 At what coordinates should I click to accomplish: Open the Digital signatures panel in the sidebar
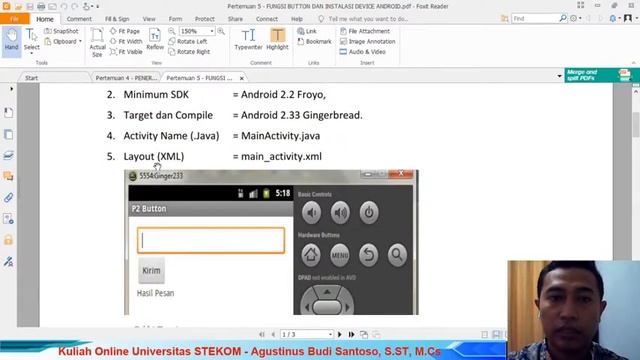coord(9,261)
